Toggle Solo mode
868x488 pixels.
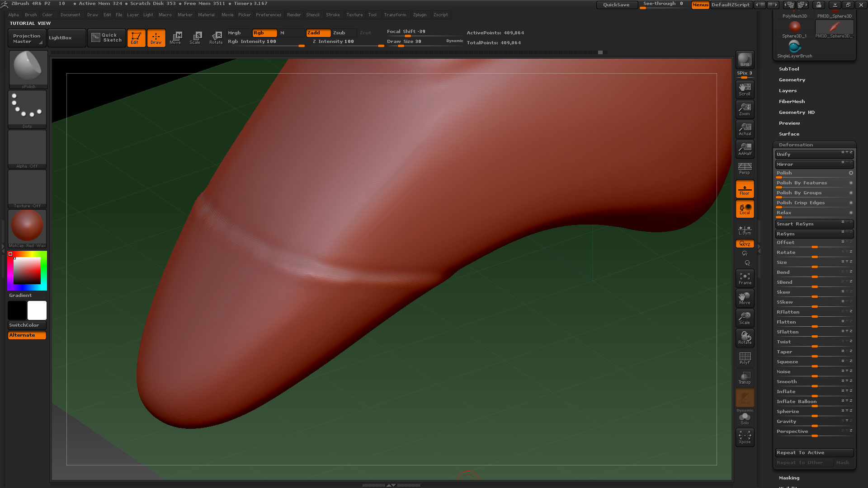coord(745,418)
